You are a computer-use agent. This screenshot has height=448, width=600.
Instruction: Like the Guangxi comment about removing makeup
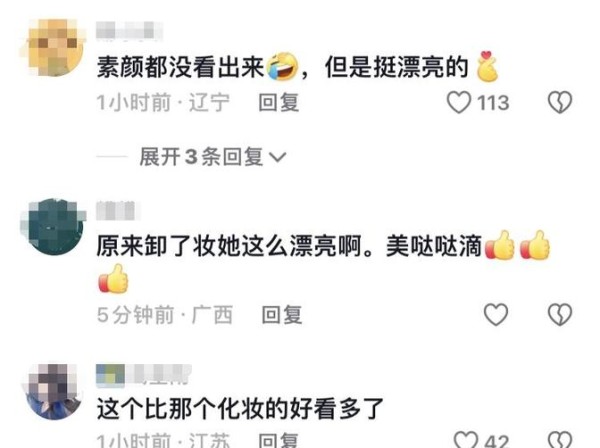(x=496, y=314)
